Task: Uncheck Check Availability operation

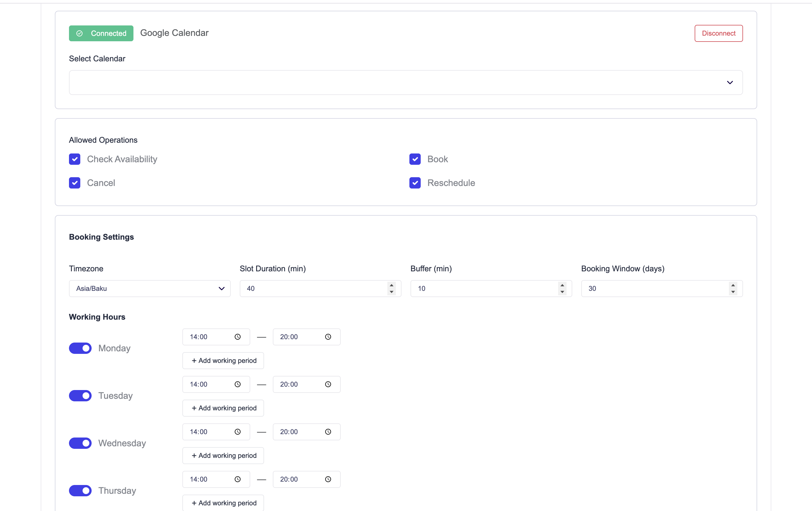Action: click(x=75, y=159)
